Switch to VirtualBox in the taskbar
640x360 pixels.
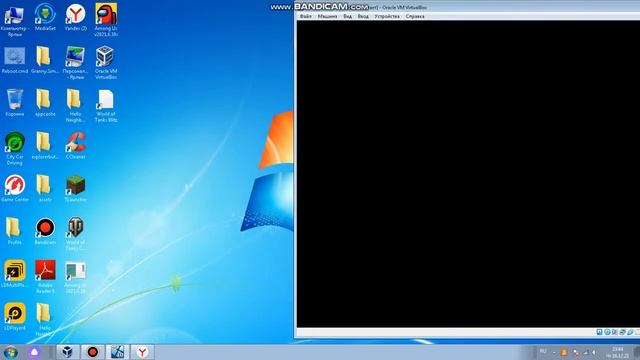tap(67, 352)
